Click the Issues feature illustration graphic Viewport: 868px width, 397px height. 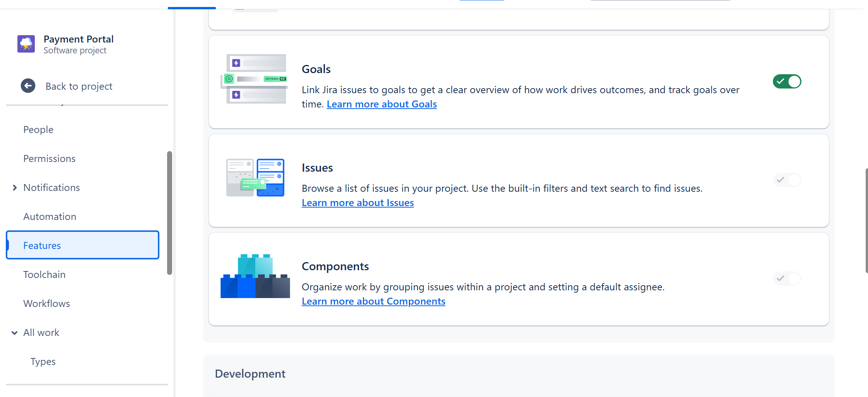point(255,178)
